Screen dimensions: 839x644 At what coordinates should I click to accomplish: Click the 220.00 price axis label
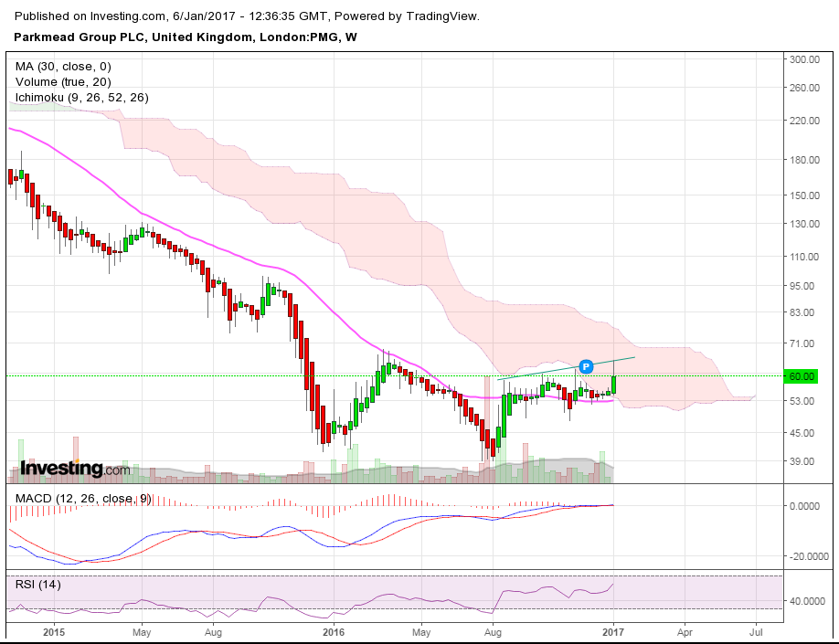click(804, 121)
